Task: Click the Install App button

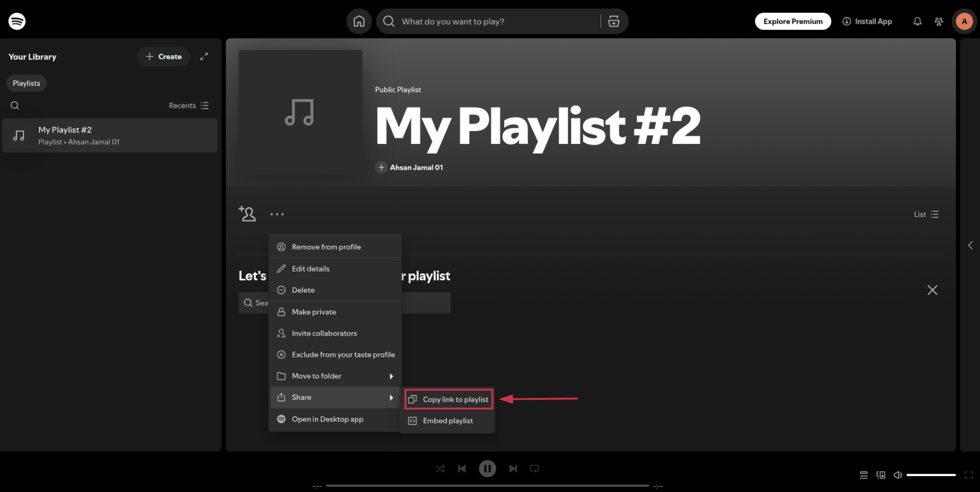Action: tap(867, 21)
